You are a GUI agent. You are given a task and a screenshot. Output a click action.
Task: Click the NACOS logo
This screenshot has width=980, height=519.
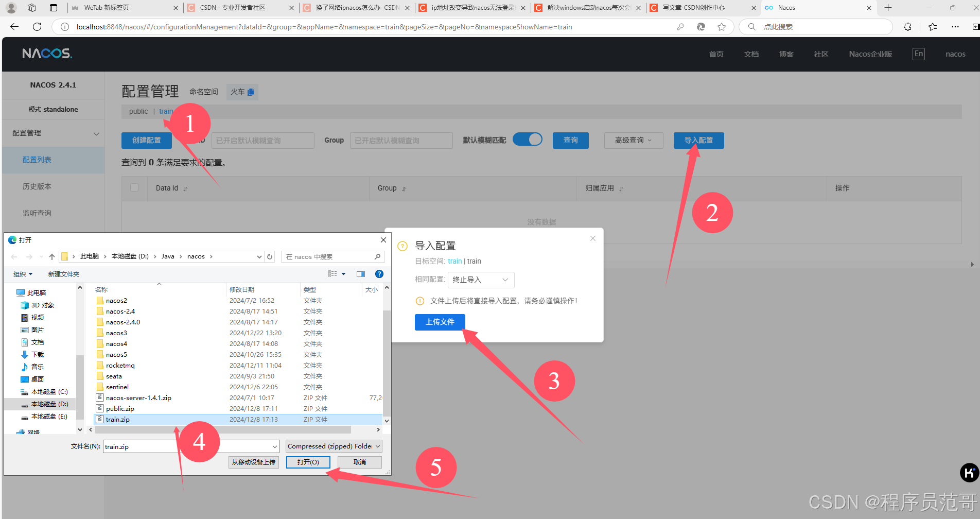point(47,54)
